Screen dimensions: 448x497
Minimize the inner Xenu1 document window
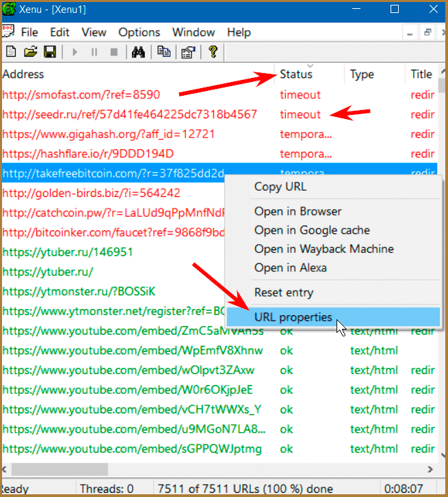tap(410, 33)
